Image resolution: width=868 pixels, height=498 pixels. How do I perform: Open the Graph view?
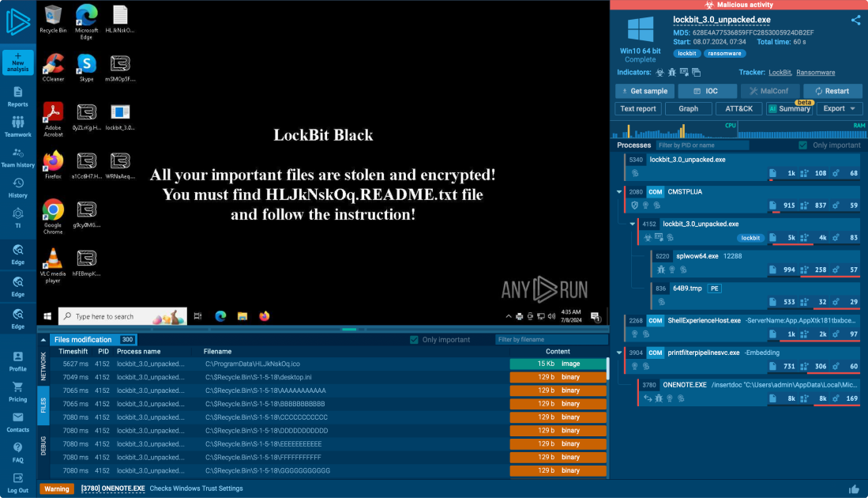point(688,108)
